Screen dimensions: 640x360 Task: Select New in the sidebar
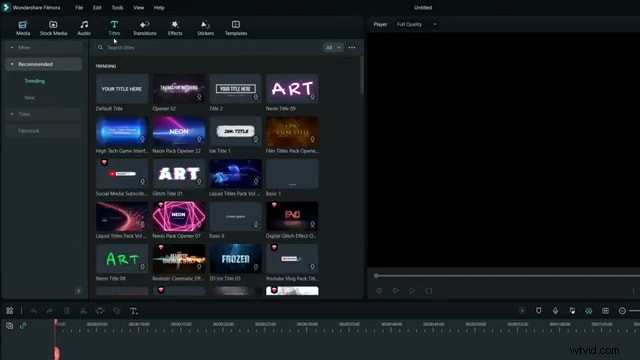tap(29, 98)
